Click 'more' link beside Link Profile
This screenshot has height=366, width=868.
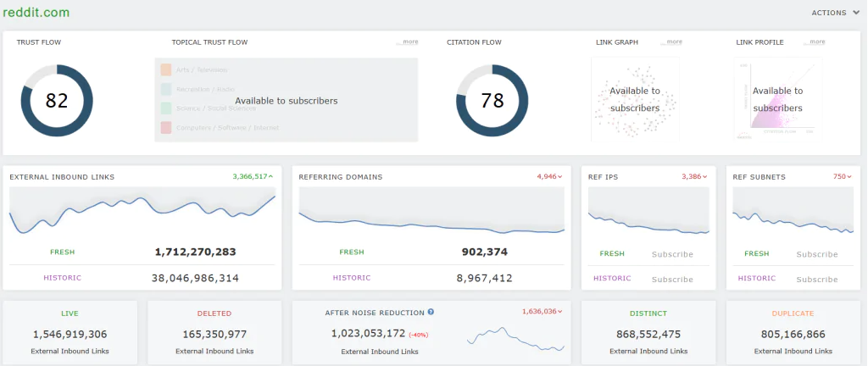[815, 42]
